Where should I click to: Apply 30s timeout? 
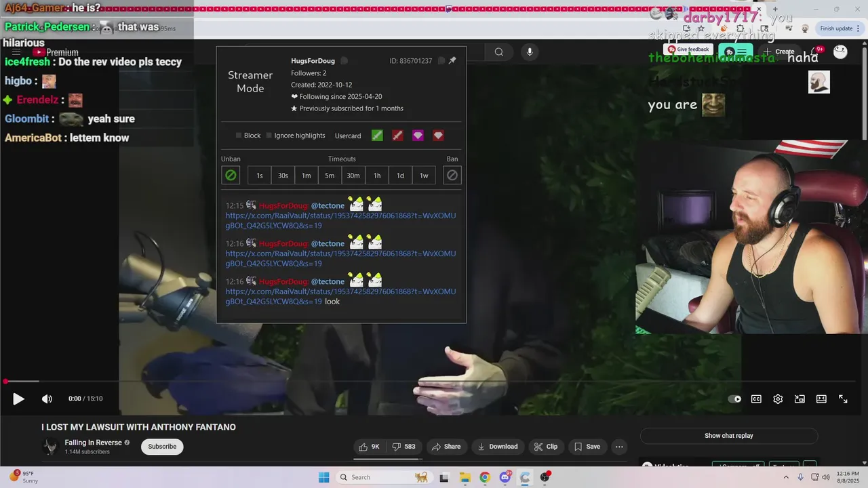coord(283,176)
